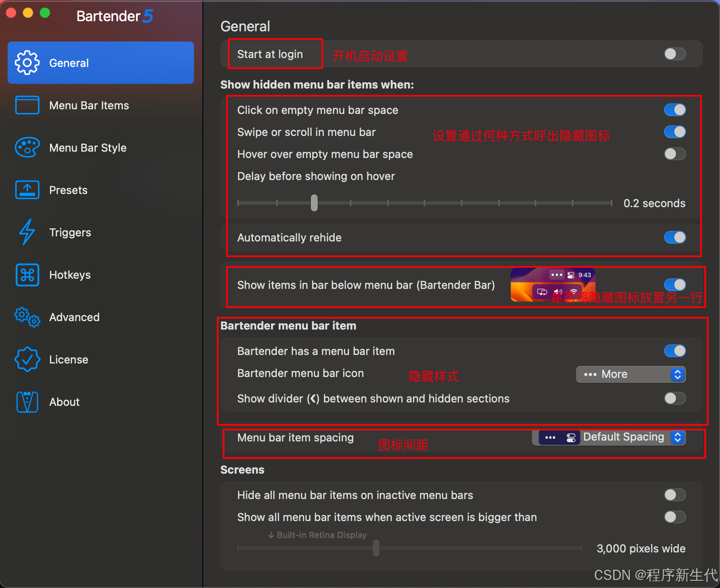The height and width of the screenshot is (588, 720).
Task: Click the Hotkeys command-key icon
Action: (x=27, y=275)
